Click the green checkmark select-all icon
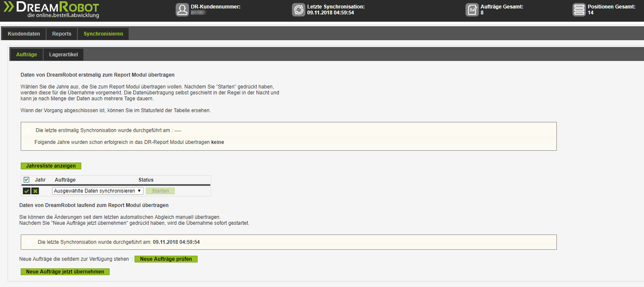 [x=27, y=191]
